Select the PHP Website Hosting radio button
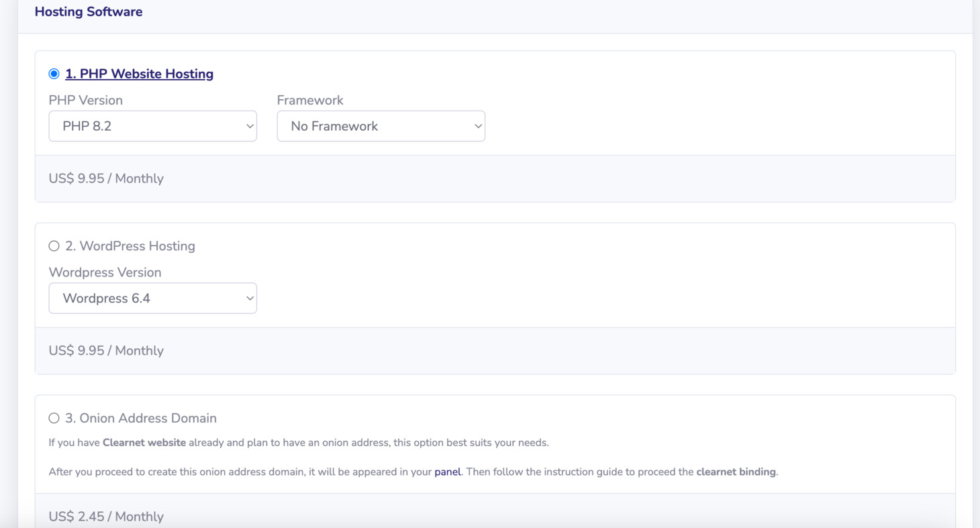The image size is (980, 528). click(x=54, y=74)
